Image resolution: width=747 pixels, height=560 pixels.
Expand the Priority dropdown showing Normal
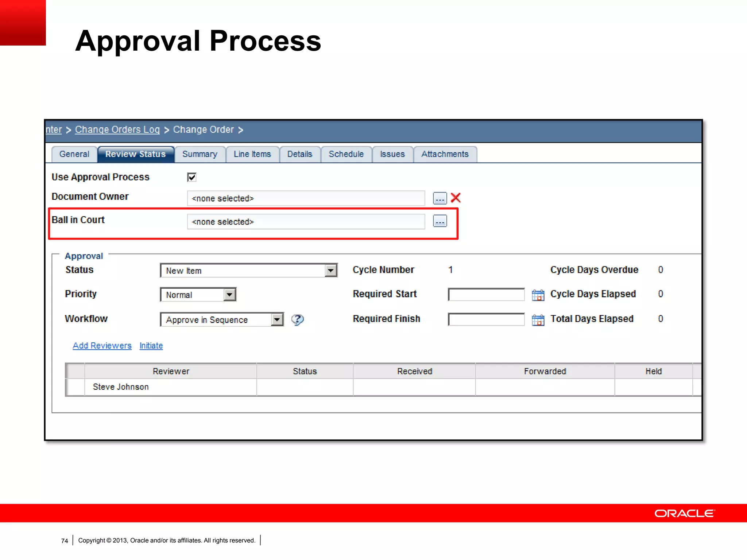pyautogui.click(x=229, y=295)
